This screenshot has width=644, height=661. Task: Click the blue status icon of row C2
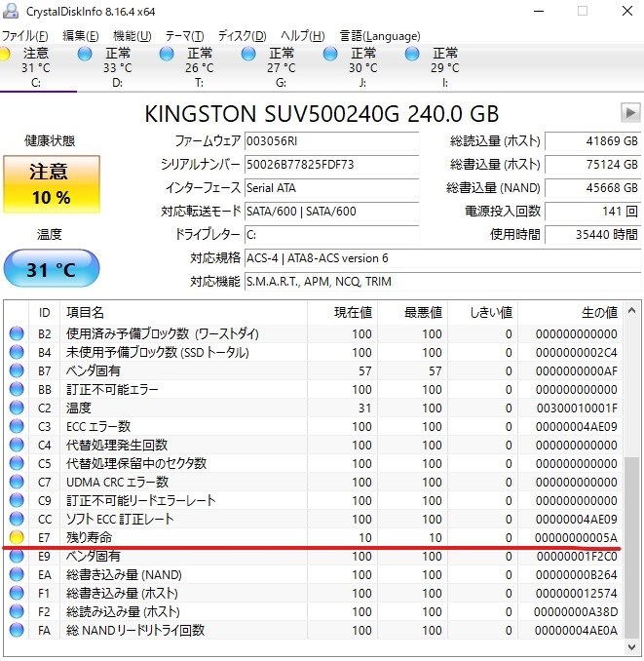pyautogui.click(x=17, y=408)
